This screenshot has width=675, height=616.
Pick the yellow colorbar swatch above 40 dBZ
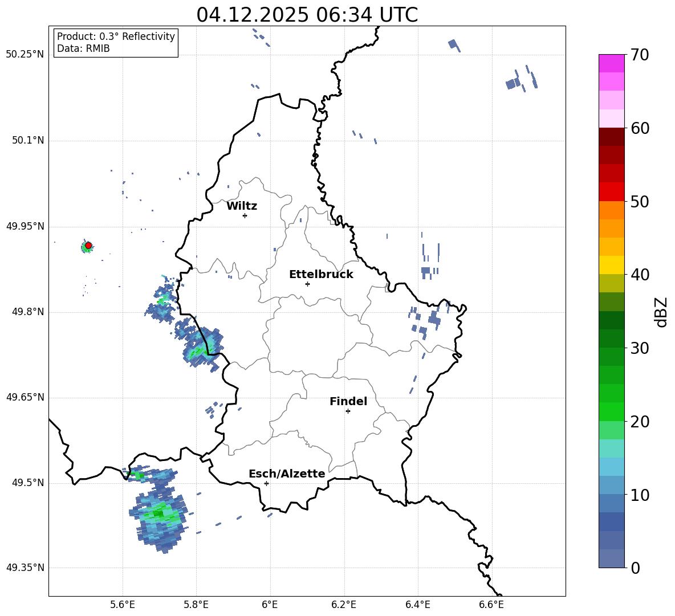click(612, 266)
